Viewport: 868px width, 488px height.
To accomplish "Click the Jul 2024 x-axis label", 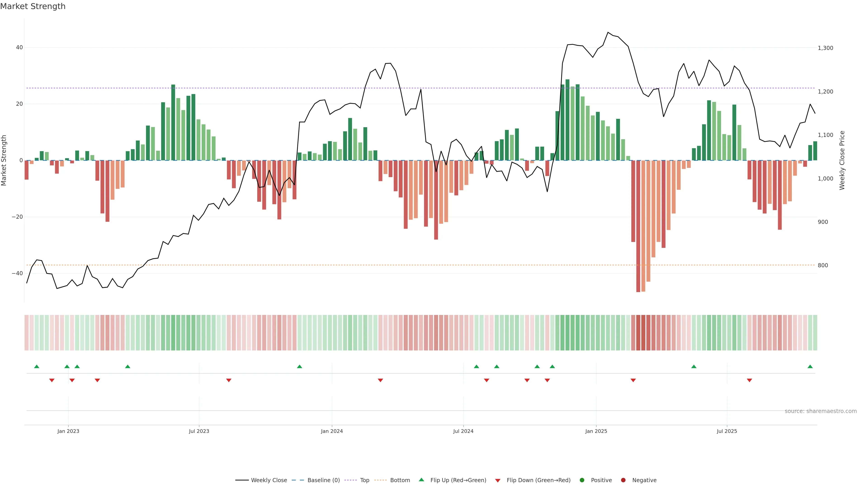I will coord(463,431).
